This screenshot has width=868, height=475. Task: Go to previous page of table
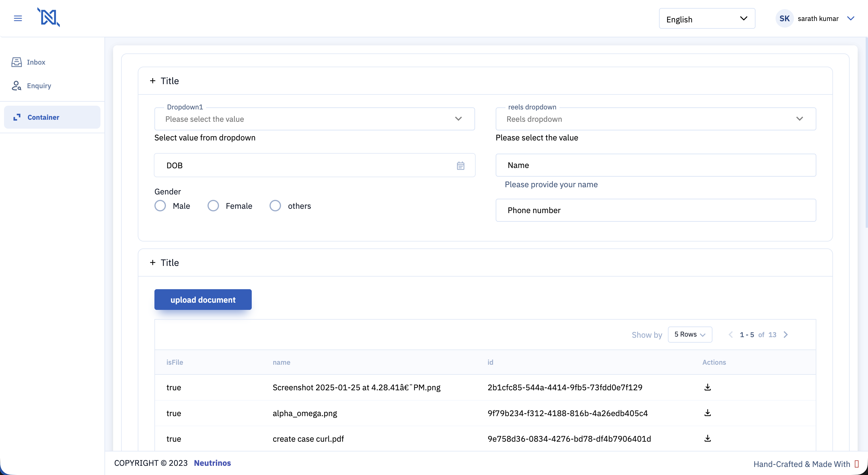pyautogui.click(x=731, y=334)
